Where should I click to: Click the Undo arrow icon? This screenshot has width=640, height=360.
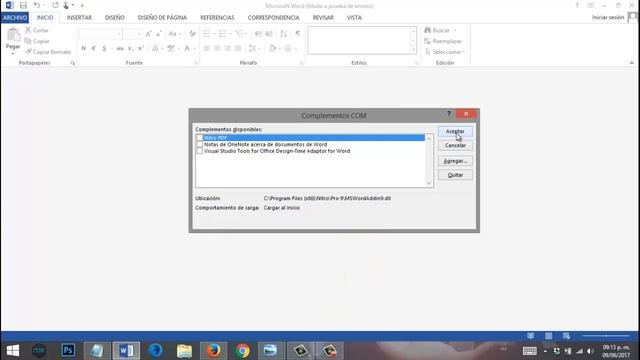pyautogui.click(x=37, y=5)
